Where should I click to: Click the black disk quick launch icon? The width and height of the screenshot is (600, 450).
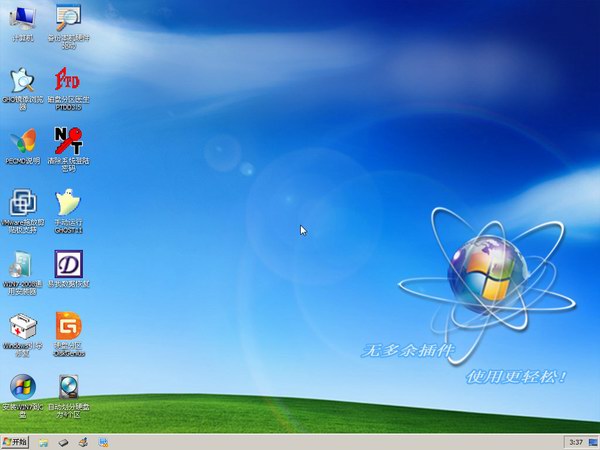[x=64, y=443]
